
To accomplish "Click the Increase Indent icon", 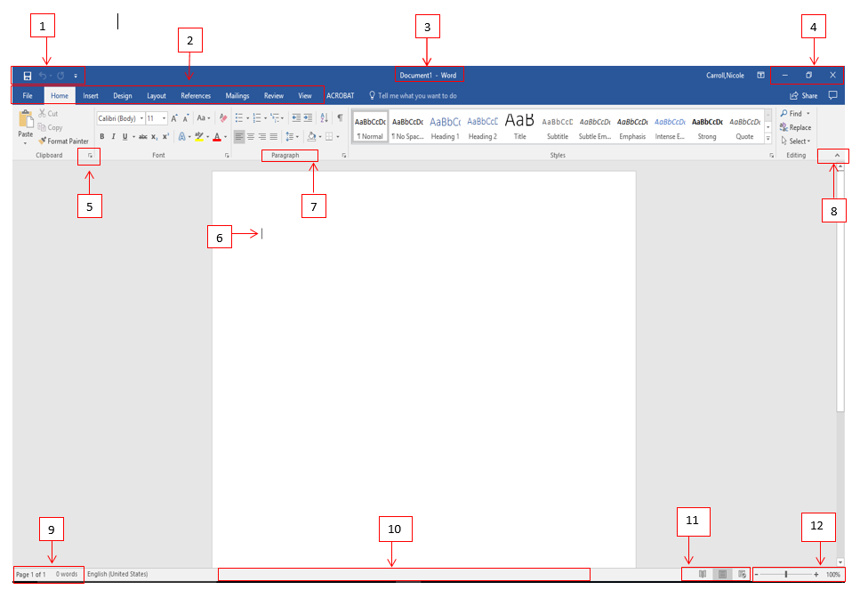I will point(308,117).
